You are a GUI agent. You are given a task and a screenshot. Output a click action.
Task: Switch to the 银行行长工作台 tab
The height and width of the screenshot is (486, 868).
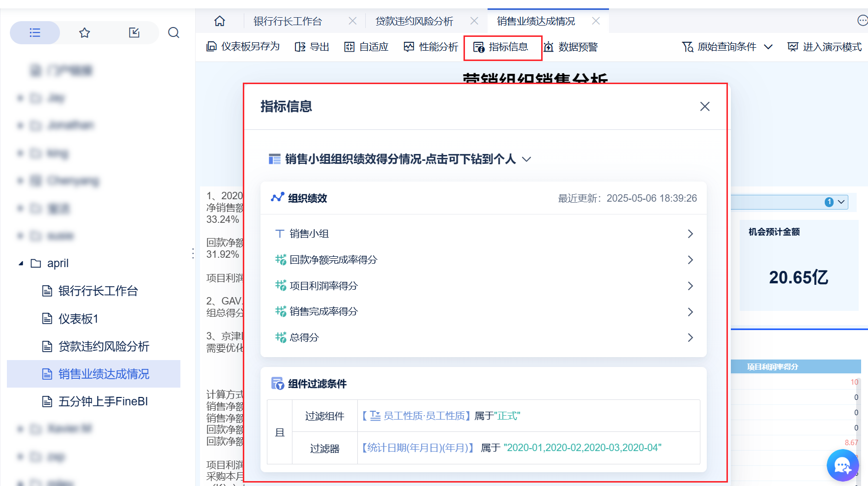288,21
